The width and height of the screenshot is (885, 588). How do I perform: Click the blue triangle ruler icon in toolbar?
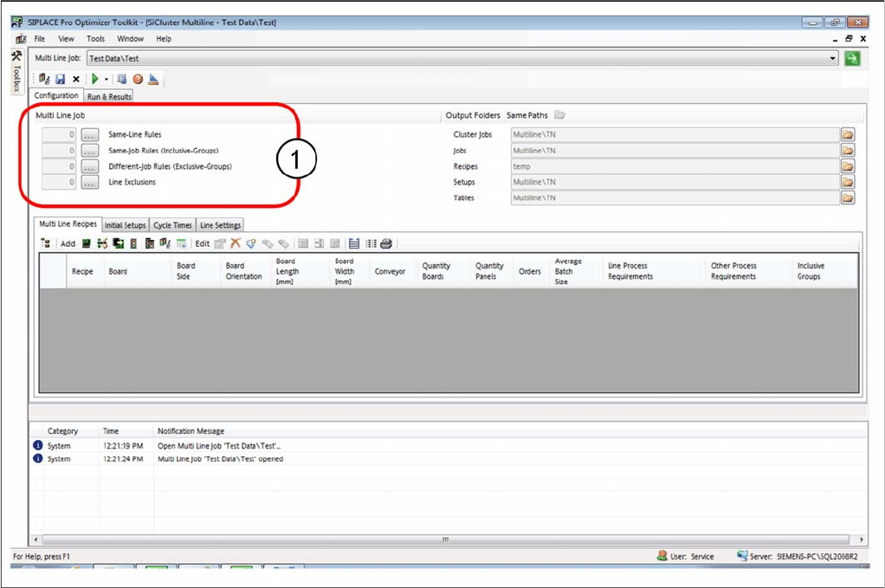click(153, 79)
